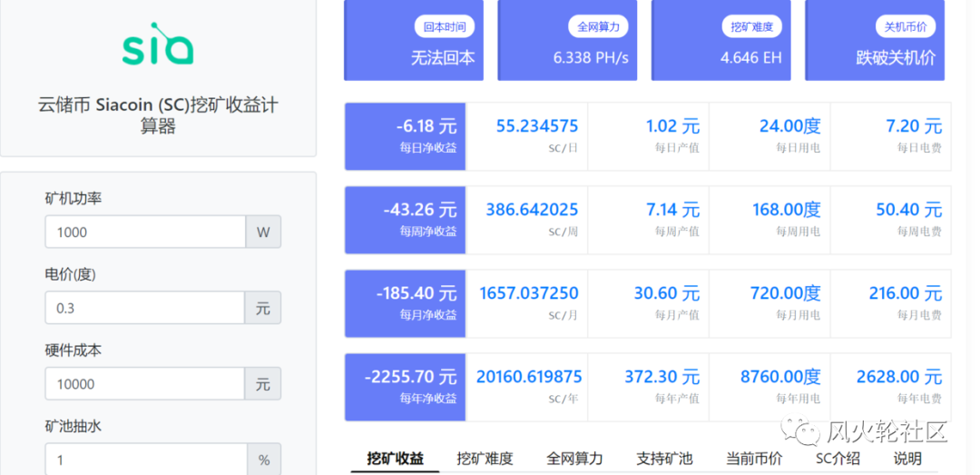The height and width of the screenshot is (475, 980).
Task: Click the % unit label beside 矿池抽水
Action: [x=264, y=460]
